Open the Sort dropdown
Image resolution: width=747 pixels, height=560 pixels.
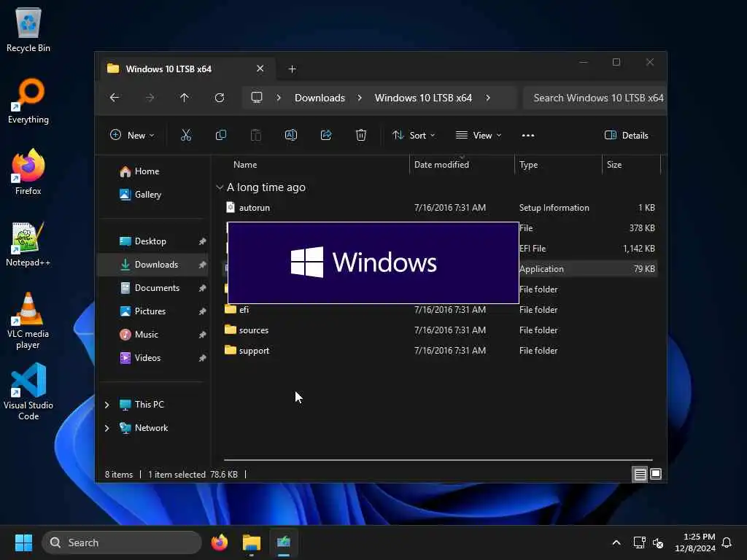tap(414, 135)
